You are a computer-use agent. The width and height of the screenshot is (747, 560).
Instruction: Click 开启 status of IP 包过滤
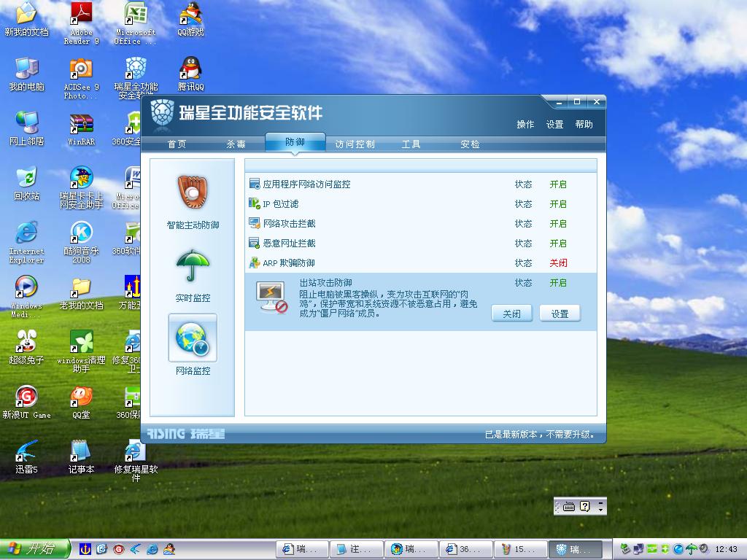point(558,204)
